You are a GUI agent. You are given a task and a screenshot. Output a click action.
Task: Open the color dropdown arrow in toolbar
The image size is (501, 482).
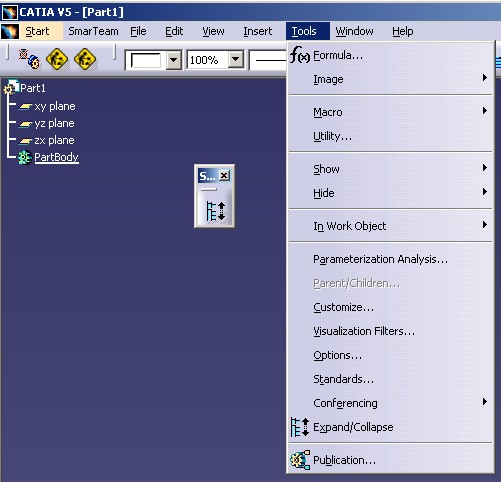tap(174, 60)
